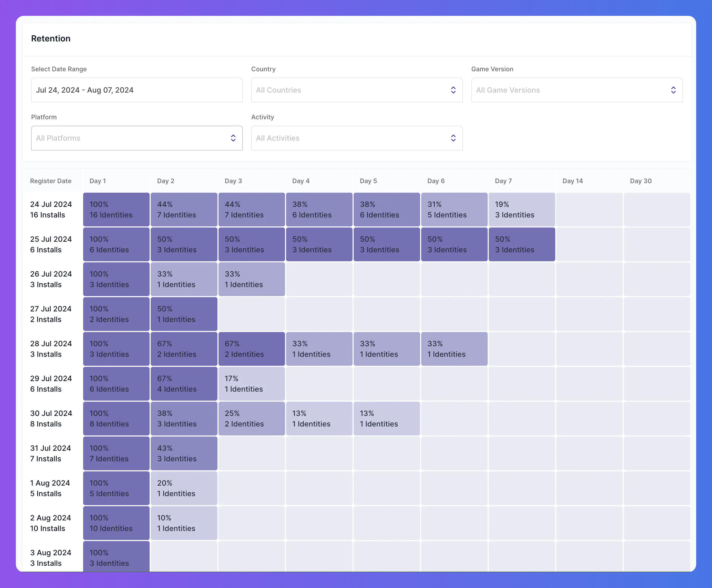Click 27 Jul Day 2 50% cell
This screenshot has height=588, width=712.
184,314
